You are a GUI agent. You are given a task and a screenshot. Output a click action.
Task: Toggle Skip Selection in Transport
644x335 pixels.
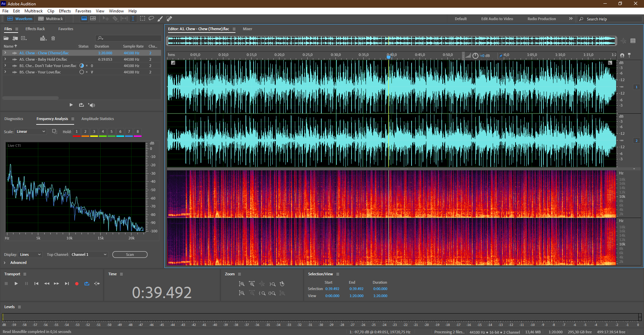coord(97,284)
